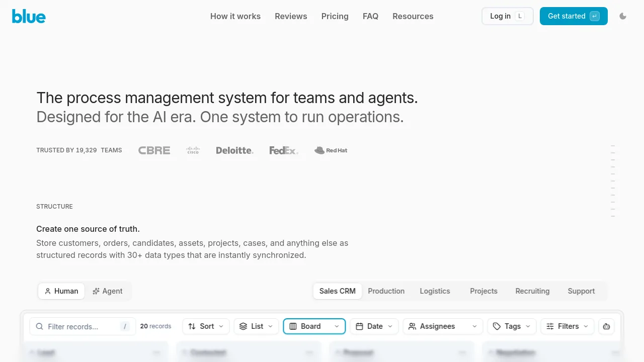Click the TRUSTED BY 19,329 TEAMS text

(79, 150)
